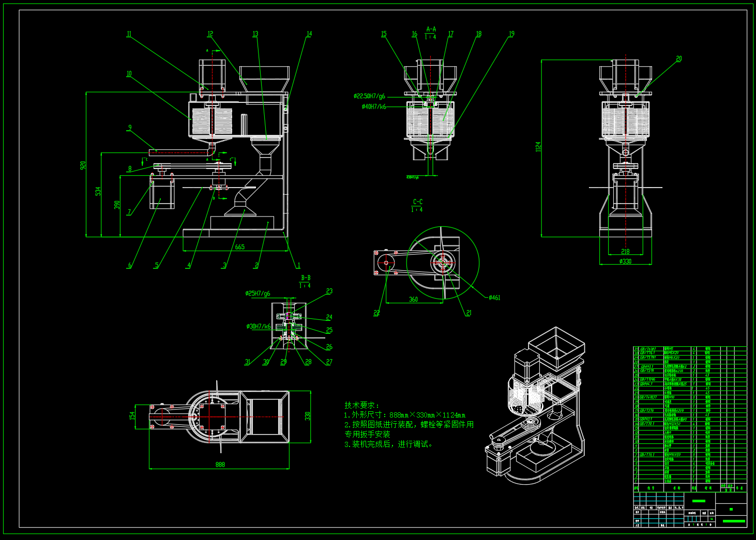Select the 534 vertical dimension text
The image size is (756, 540).
(x=98, y=191)
